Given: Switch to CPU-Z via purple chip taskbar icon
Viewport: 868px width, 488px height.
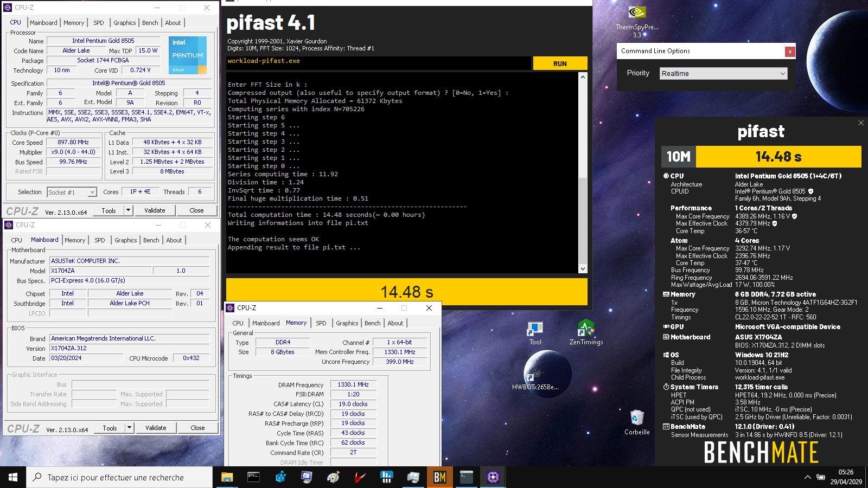Looking at the screenshot, I should click(493, 477).
